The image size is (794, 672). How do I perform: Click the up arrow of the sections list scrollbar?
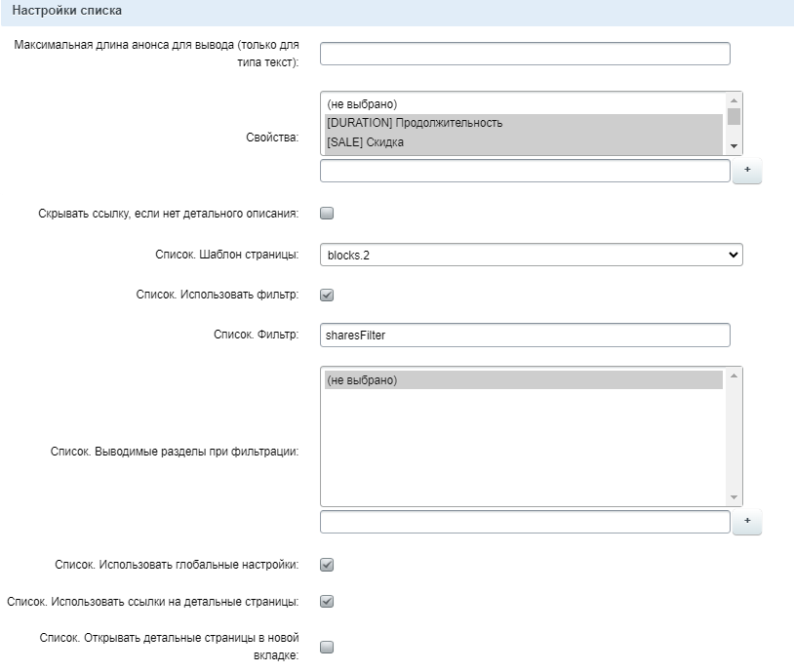(734, 375)
